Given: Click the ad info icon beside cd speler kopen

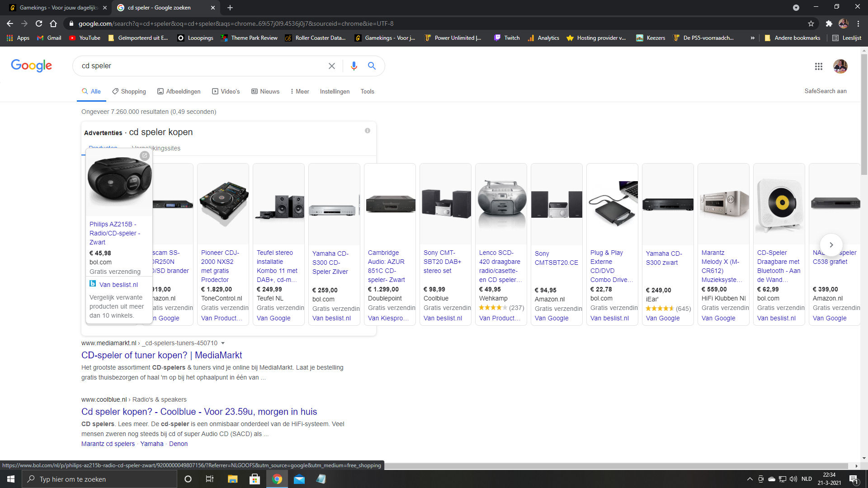Looking at the screenshot, I should [x=368, y=131].
